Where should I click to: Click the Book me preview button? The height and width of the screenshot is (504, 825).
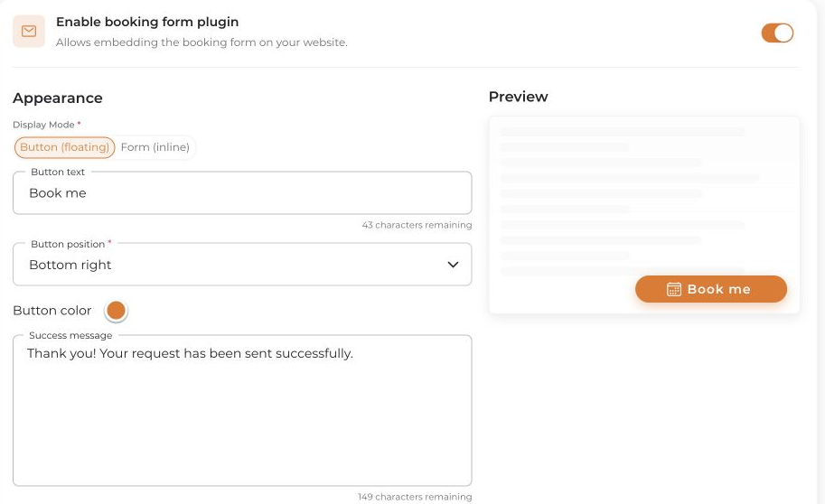pyautogui.click(x=711, y=289)
